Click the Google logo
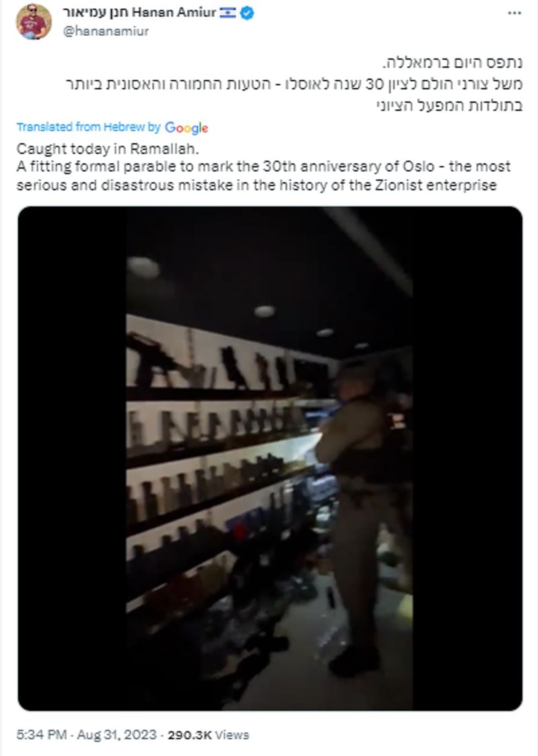 pyautogui.click(x=186, y=128)
